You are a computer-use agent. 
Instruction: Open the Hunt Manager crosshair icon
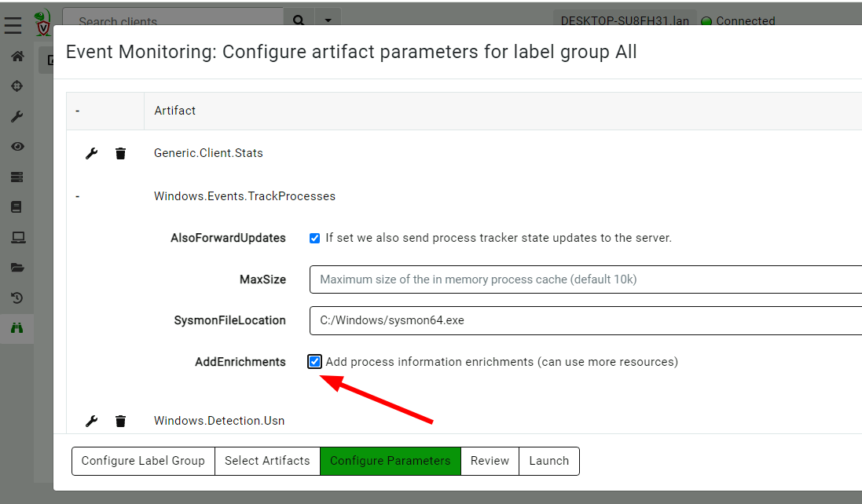(x=17, y=86)
